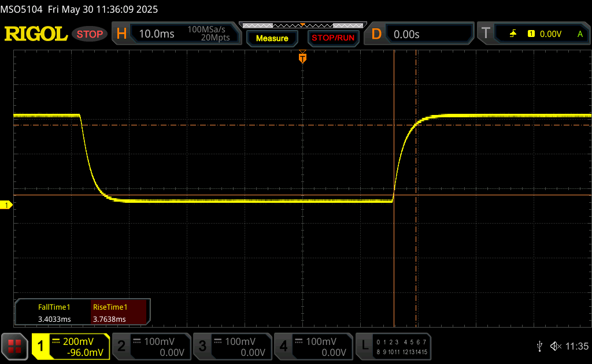Open horizontal settings via orange H icon
This screenshot has height=364, width=592.
click(x=121, y=34)
